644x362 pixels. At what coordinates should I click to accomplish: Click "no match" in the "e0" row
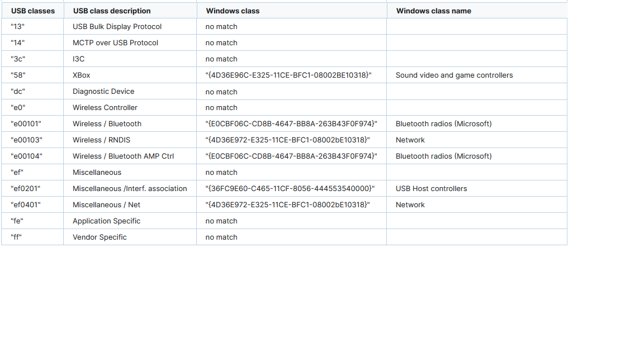[221, 107]
